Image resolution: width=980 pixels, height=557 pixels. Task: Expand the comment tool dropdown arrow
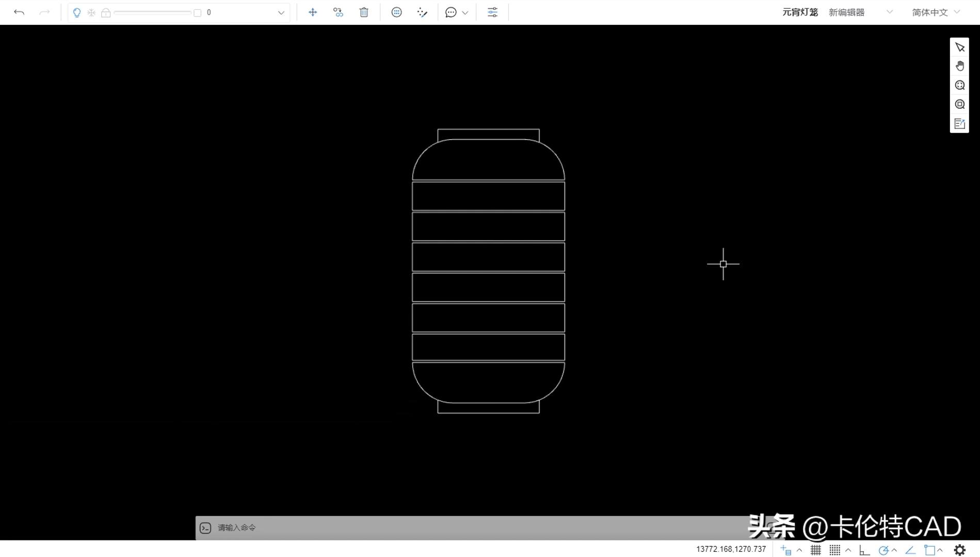point(465,12)
